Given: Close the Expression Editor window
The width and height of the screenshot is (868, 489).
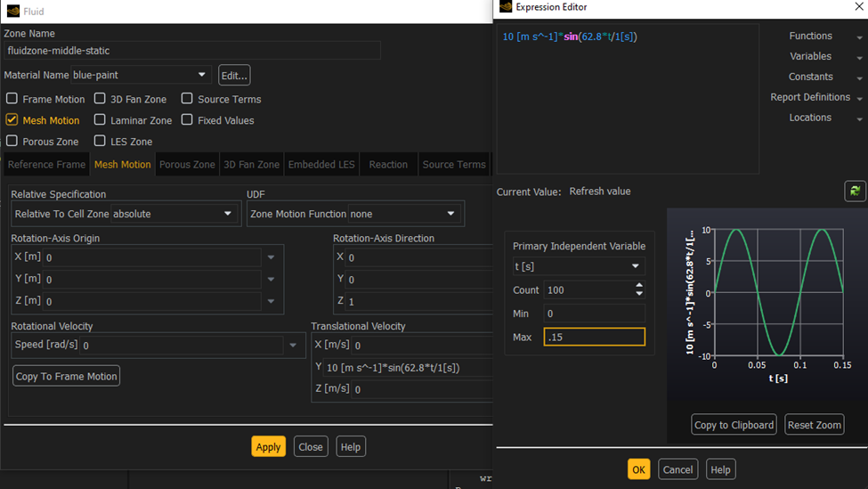Looking at the screenshot, I should 858,6.
